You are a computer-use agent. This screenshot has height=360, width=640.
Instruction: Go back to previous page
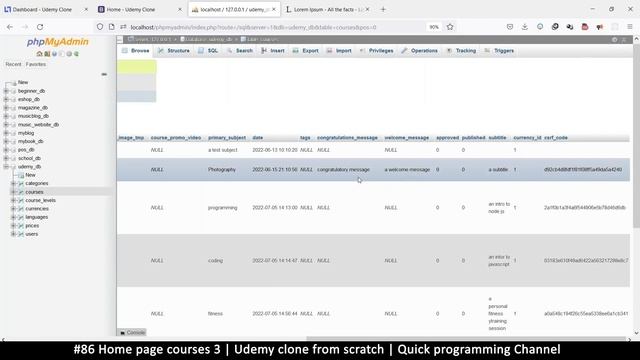(10, 27)
